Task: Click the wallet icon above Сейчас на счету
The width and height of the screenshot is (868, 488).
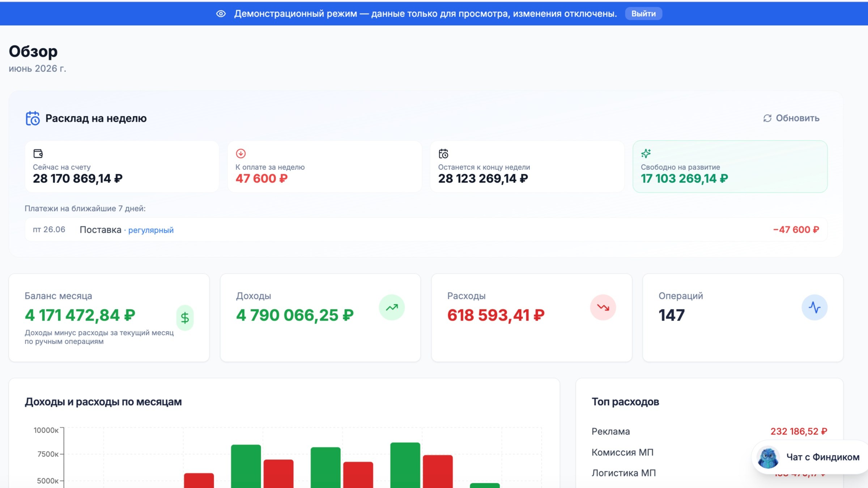Action: pyautogui.click(x=38, y=154)
